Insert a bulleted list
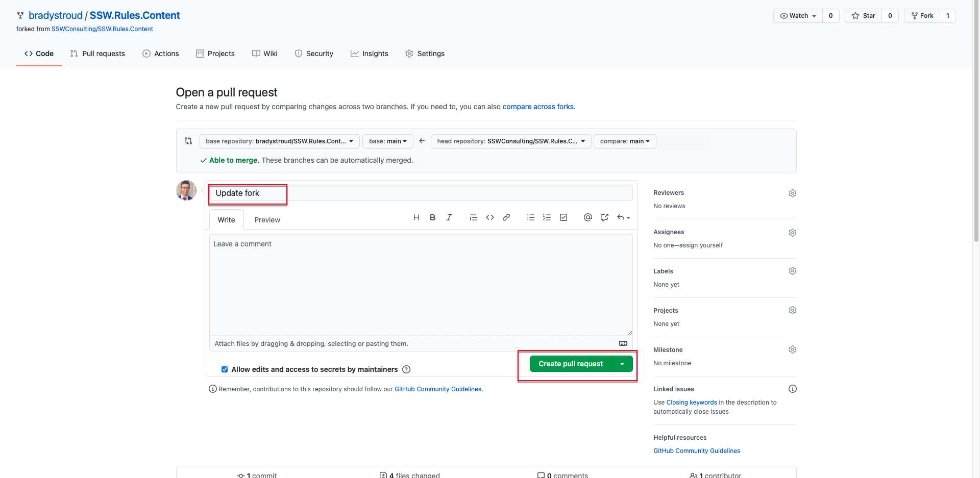Image resolution: width=980 pixels, height=478 pixels. click(x=531, y=217)
